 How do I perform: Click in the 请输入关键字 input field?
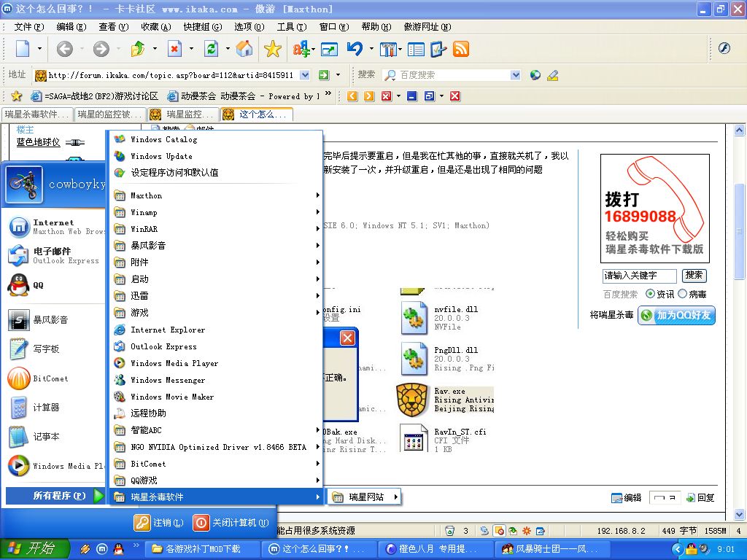pos(639,276)
